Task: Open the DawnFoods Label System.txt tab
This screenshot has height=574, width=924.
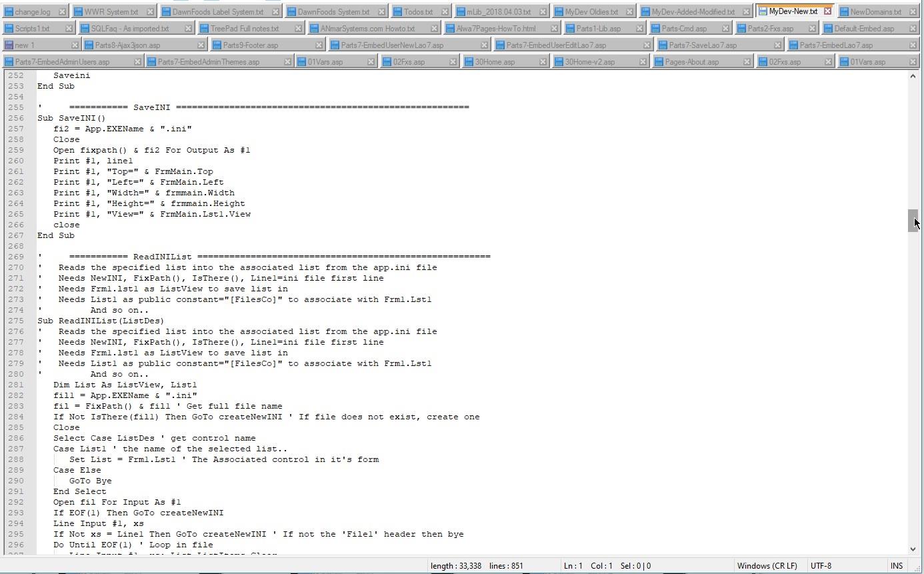Action: 217,12
